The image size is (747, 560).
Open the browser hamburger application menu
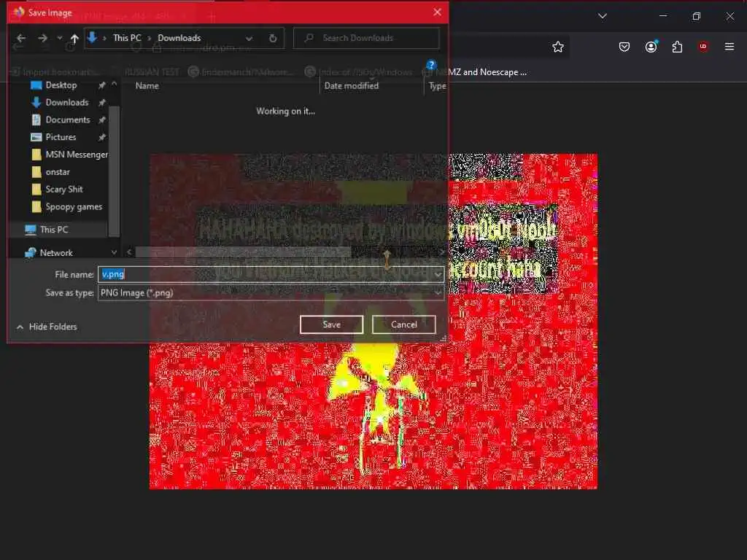(729, 47)
